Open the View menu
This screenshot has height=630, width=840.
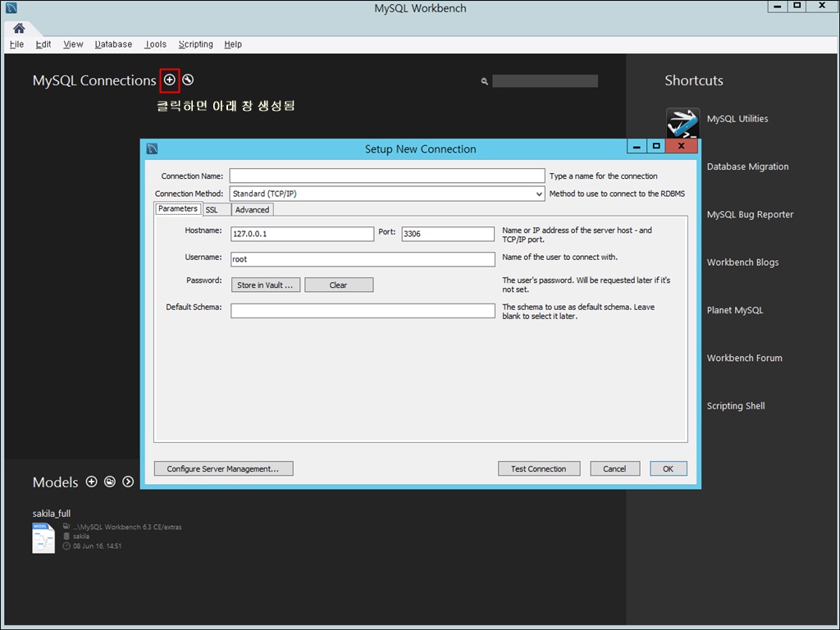(73, 44)
